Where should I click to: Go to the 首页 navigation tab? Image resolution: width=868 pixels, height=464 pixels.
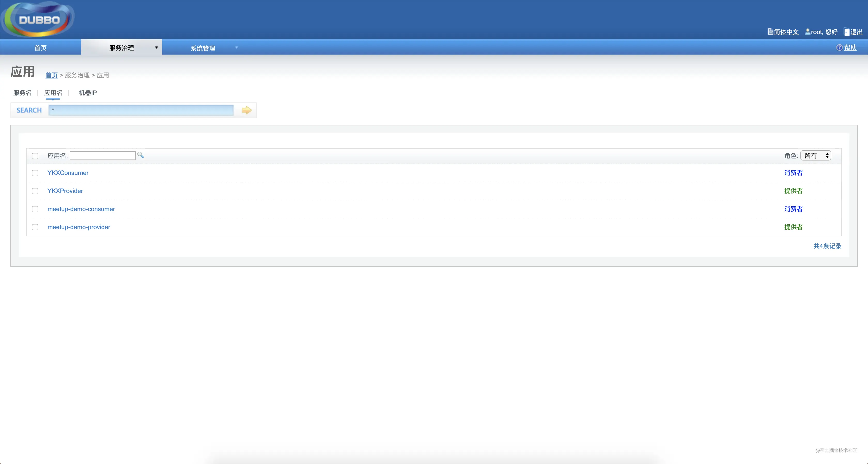[x=41, y=47]
